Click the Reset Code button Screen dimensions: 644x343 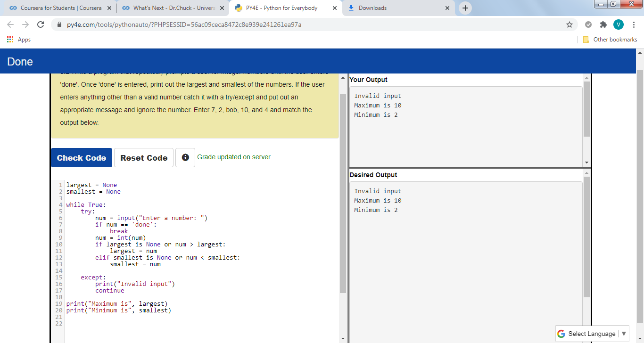click(x=144, y=157)
